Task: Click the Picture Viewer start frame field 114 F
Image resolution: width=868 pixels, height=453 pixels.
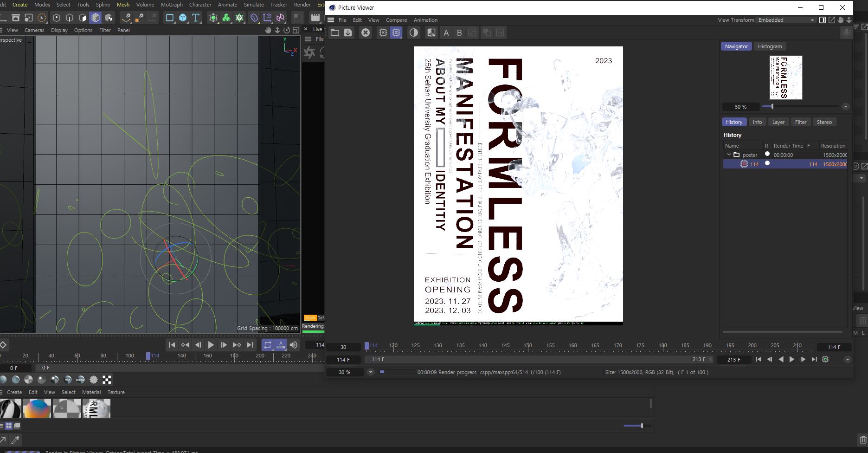Action: 343,360
